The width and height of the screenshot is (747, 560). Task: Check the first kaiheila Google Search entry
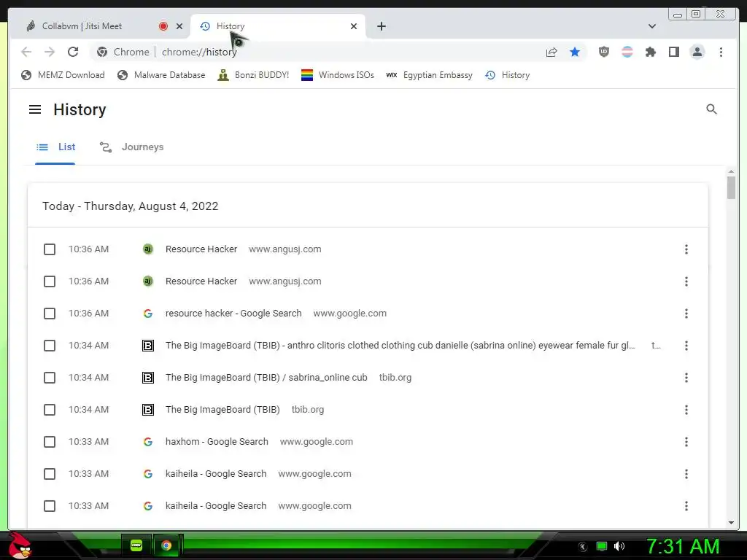click(50, 474)
